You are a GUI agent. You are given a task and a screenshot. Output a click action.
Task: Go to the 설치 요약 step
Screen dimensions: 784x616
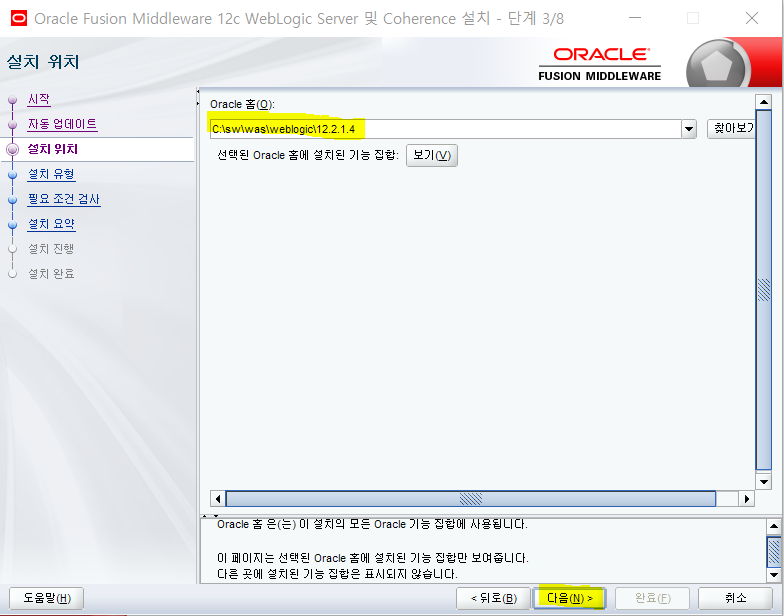coord(51,224)
